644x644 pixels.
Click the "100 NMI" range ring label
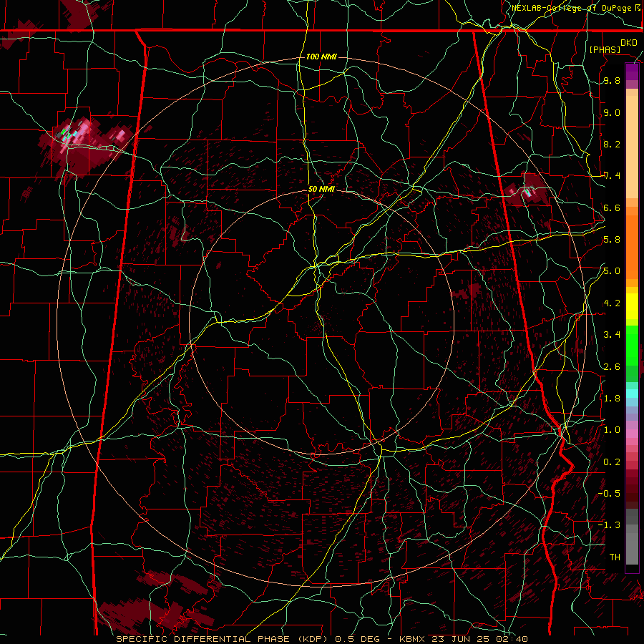click(x=321, y=57)
